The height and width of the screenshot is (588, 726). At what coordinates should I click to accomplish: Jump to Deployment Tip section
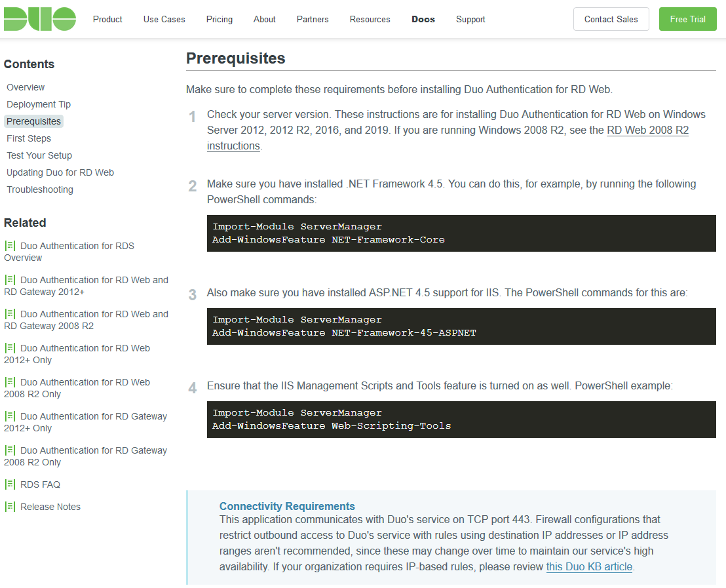(39, 105)
